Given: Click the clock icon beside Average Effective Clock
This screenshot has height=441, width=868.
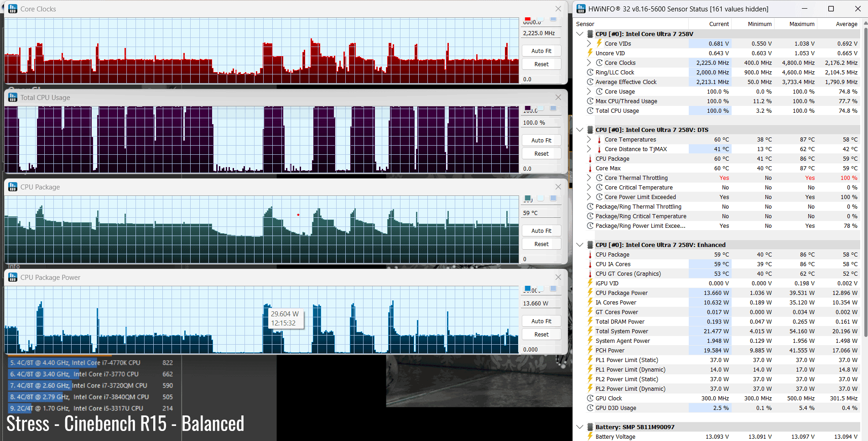Looking at the screenshot, I should [x=590, y=82].
